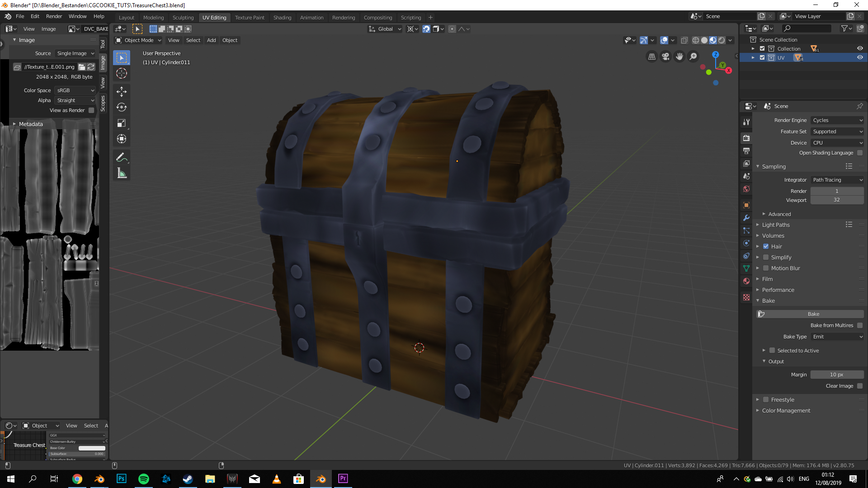The width and height of the screenshot is (868, 488).
Task: Open the Add menu in viewport header
Action: 211,40
